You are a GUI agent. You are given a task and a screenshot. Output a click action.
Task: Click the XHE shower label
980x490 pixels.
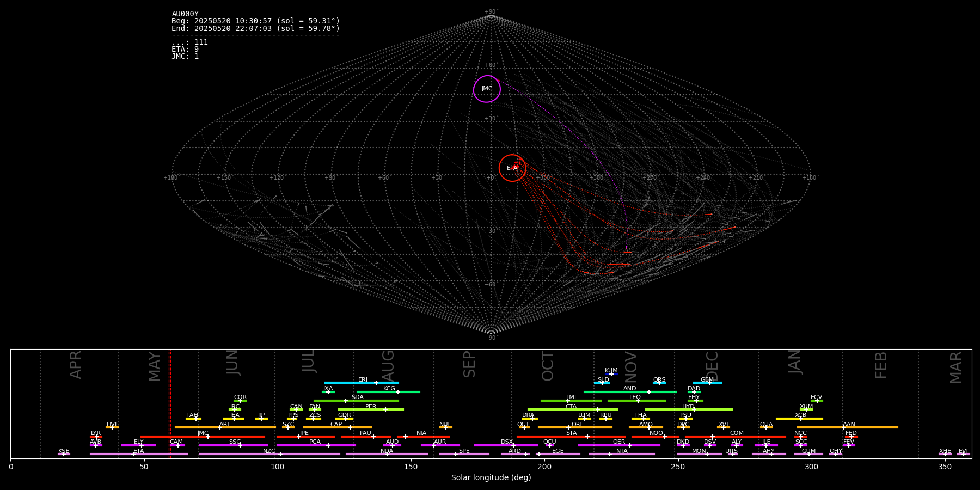(945, 451)
